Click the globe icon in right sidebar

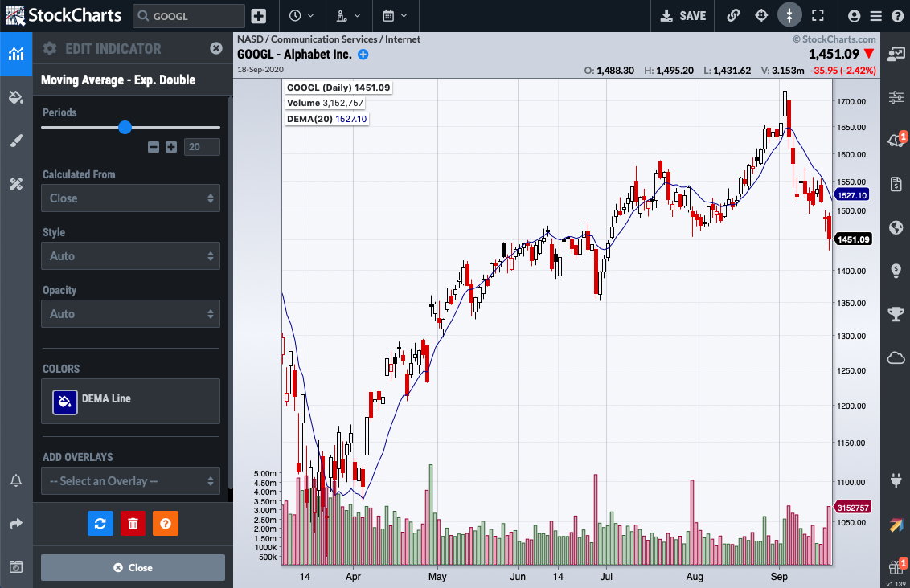tap(896, 227)
